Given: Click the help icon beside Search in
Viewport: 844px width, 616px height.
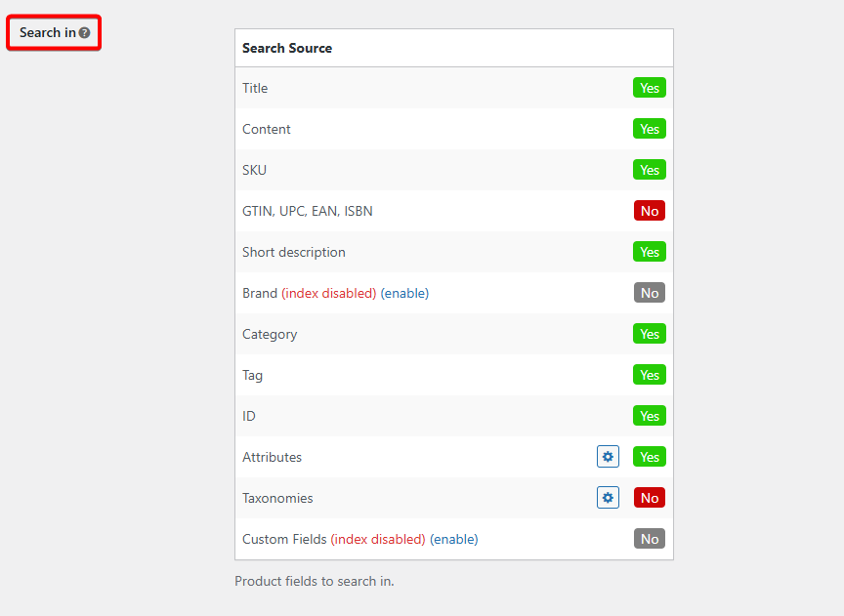Looking at the screenshot, I should (85, 33).
